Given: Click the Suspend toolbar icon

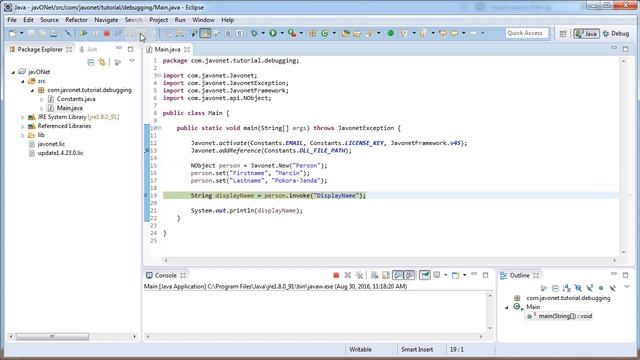Looking at the screenshot, I should click(x=95, y=33).
